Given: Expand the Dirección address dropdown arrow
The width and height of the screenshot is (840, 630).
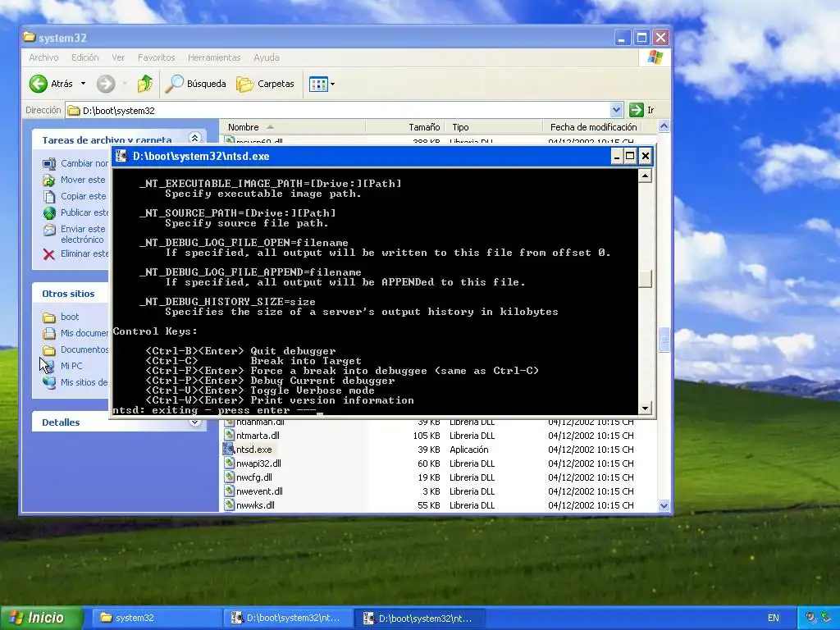Looking at the screenshot, I should pos(617,111).
